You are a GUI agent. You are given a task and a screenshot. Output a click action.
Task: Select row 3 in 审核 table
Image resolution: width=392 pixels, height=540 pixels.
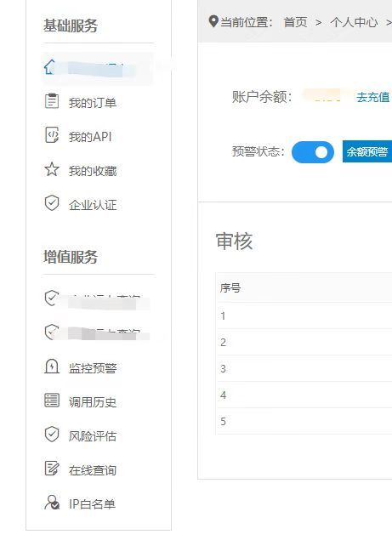point(304,368)
